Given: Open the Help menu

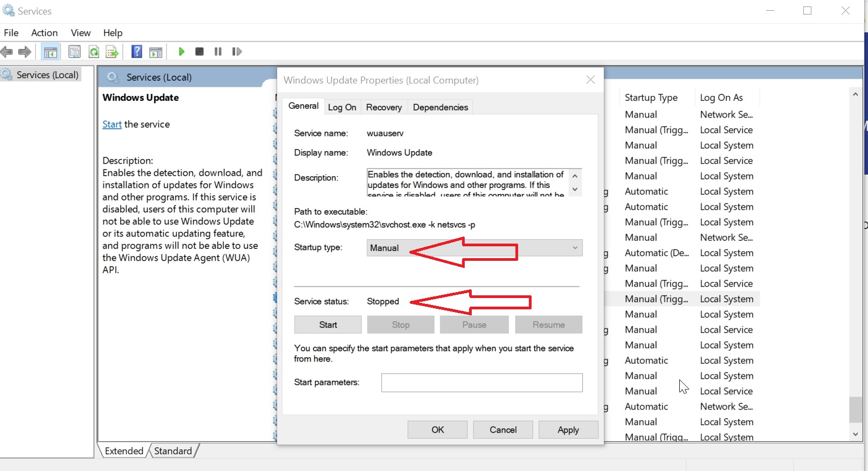Looking at the screenshot, I should coord(113,33).
